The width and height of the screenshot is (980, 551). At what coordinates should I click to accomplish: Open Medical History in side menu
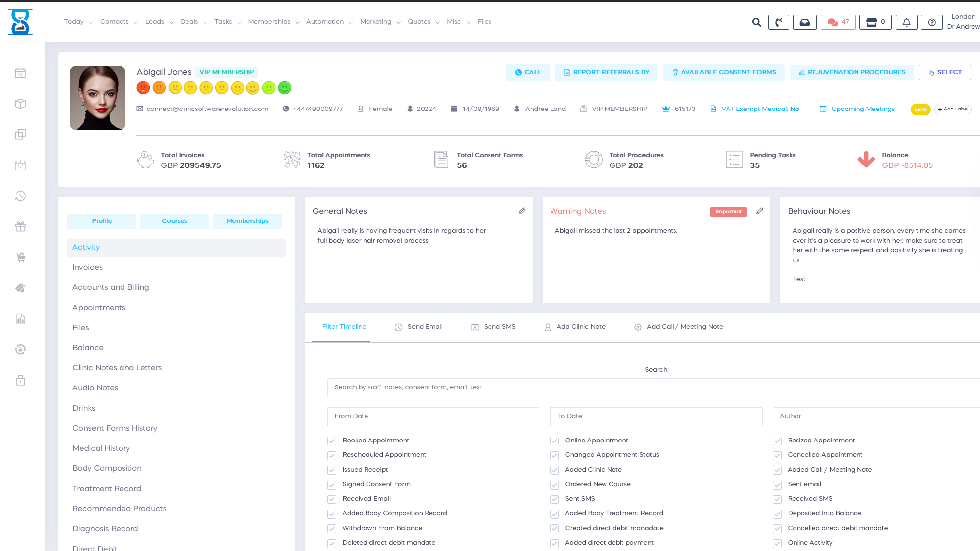coord(177,448)
